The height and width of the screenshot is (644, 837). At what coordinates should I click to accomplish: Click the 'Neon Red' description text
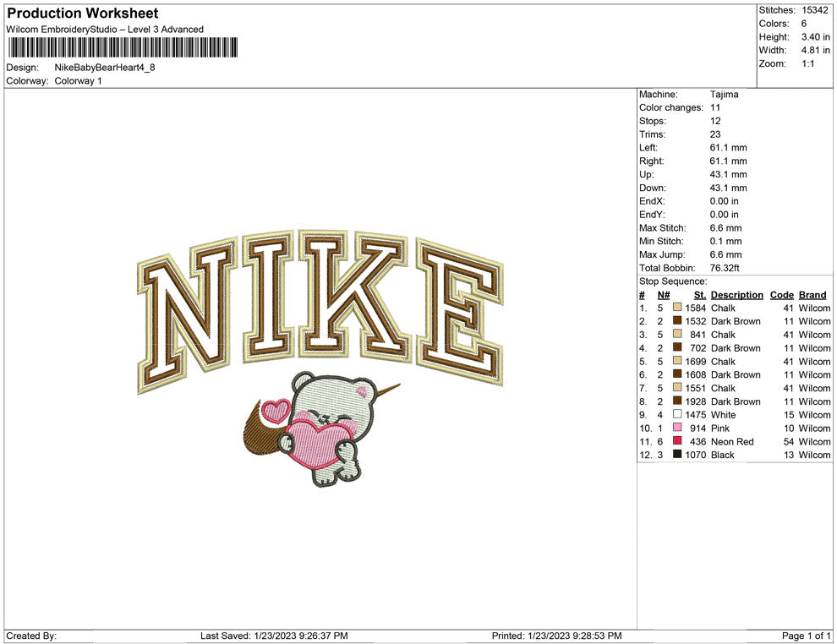[x=732, y=441]
